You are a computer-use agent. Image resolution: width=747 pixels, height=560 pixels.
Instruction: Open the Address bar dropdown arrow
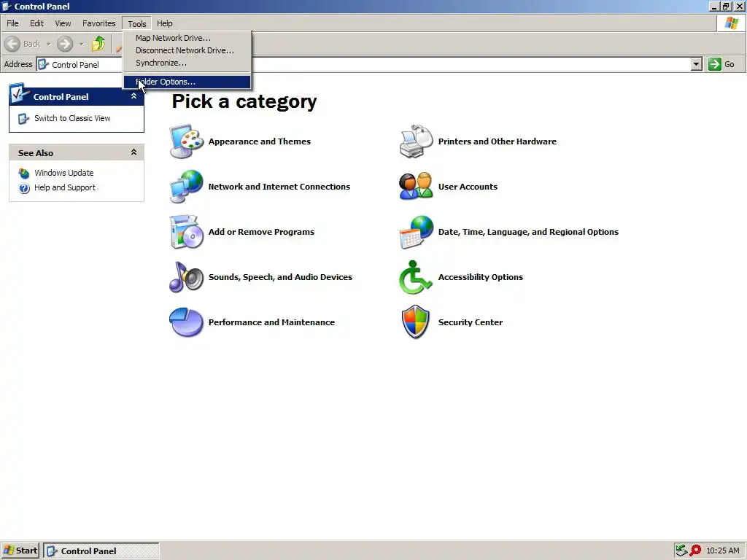click(x=697, y=64)
